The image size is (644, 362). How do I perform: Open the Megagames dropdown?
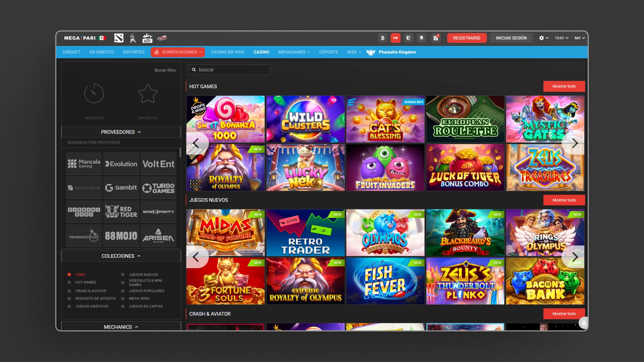(294, 52)
